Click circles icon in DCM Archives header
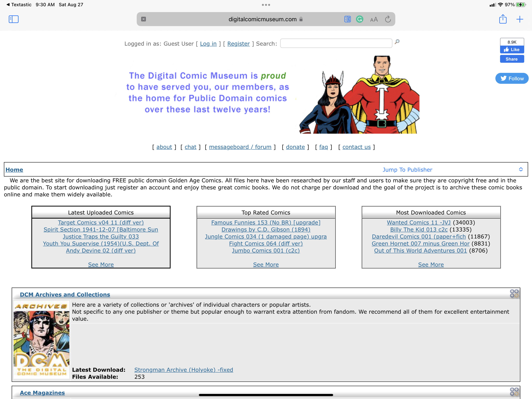This screenshot has height=399, width=532. point(514,293)
